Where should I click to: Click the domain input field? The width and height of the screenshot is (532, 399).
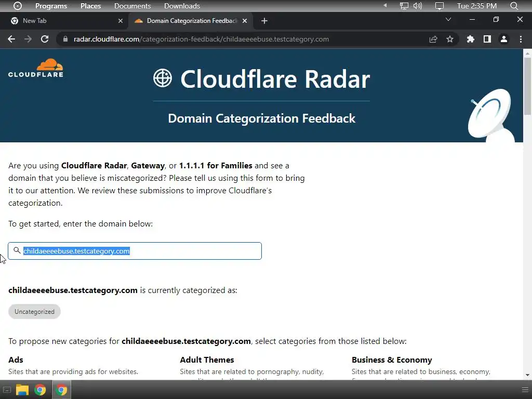135,251
